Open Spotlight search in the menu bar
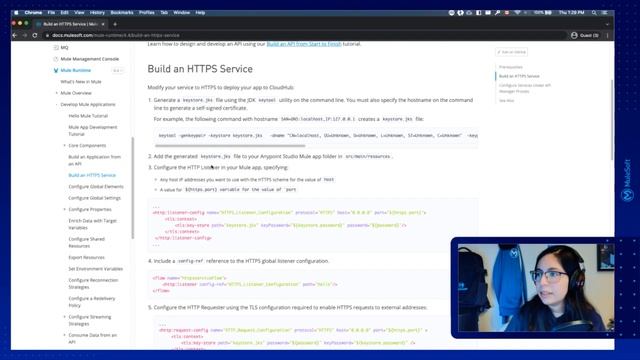Screen dimensions: 640x360 594,13
